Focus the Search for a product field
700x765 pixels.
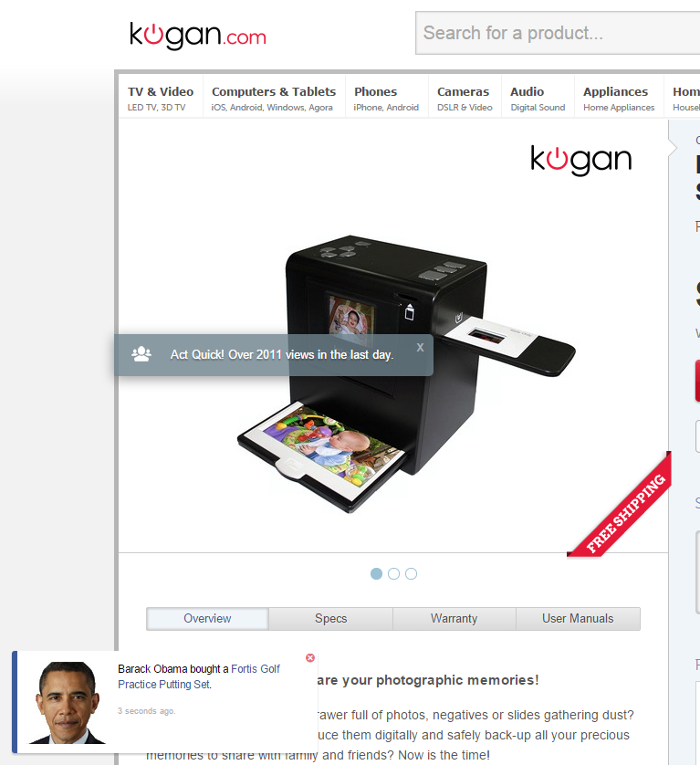pos(558,33)
